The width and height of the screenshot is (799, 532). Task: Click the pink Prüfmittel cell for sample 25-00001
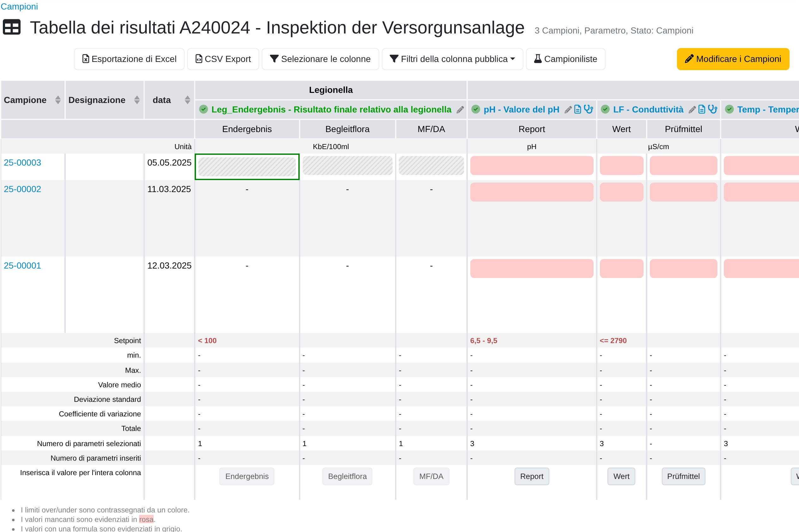click(683, 269)
